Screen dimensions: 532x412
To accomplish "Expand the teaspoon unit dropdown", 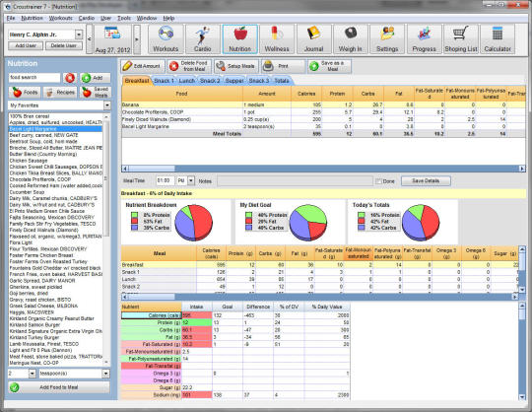I will (105, 374).
